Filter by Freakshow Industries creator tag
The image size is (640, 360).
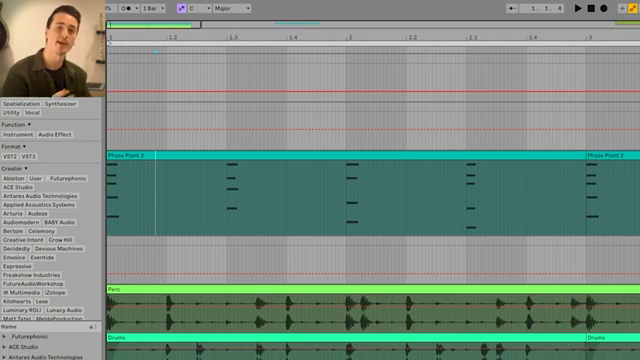pos(31,275)
